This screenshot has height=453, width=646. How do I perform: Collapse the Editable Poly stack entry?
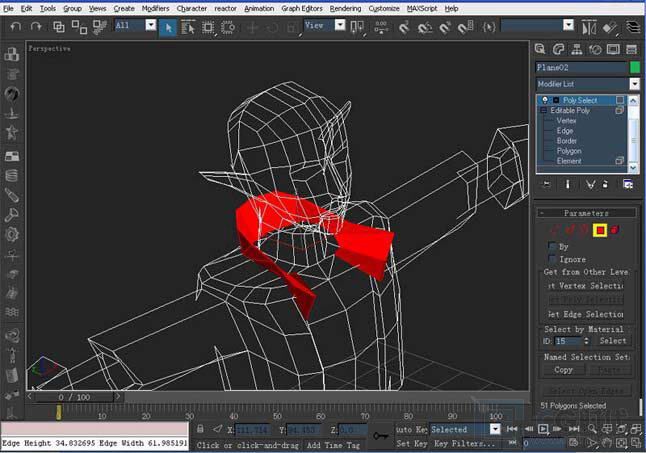click(543, 110)
